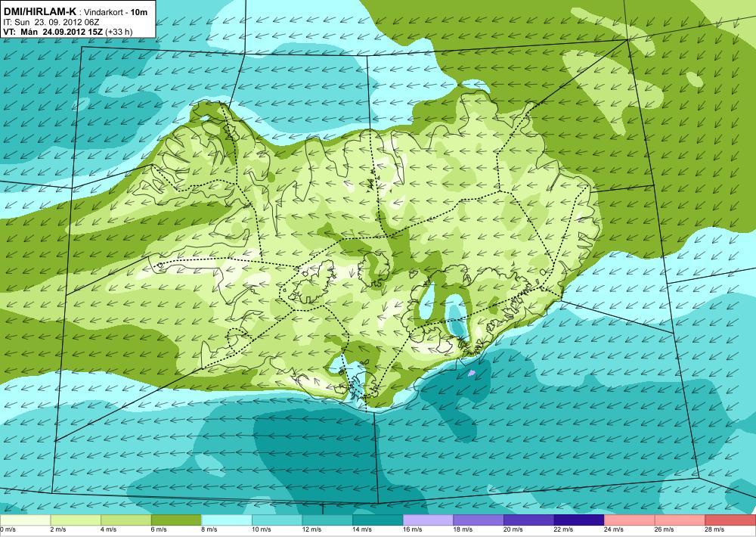Pick the indigo 20–22 m/s legend swatch

tap(529, 520)
